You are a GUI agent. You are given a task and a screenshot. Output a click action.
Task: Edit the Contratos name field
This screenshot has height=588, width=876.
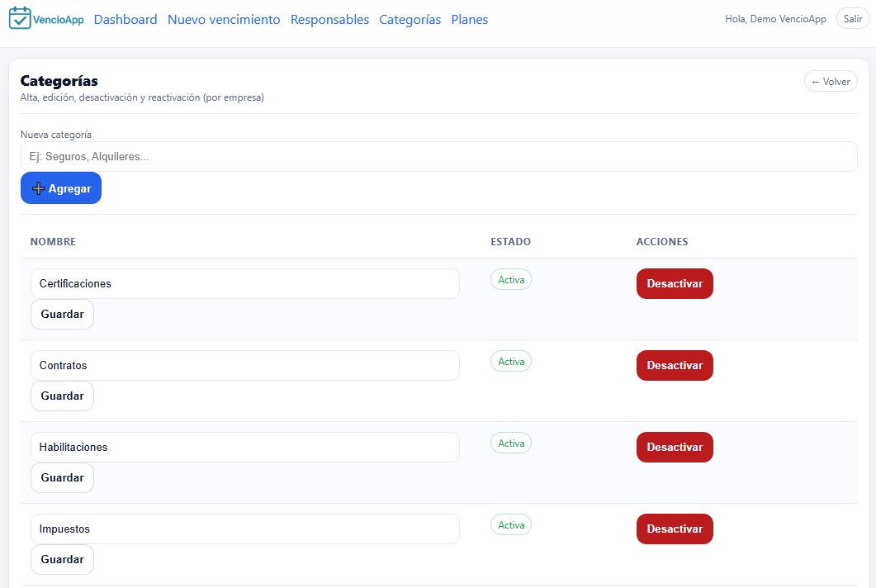tap(244, 365)
